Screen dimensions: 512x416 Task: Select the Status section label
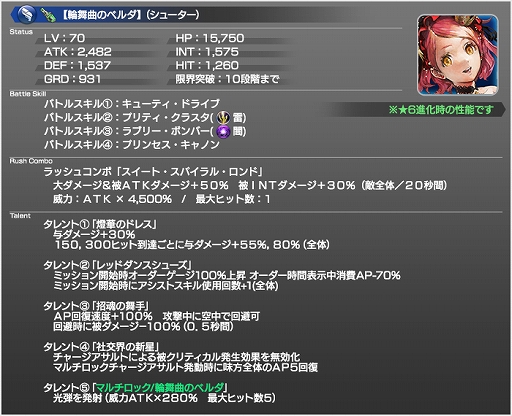(21, 32)
